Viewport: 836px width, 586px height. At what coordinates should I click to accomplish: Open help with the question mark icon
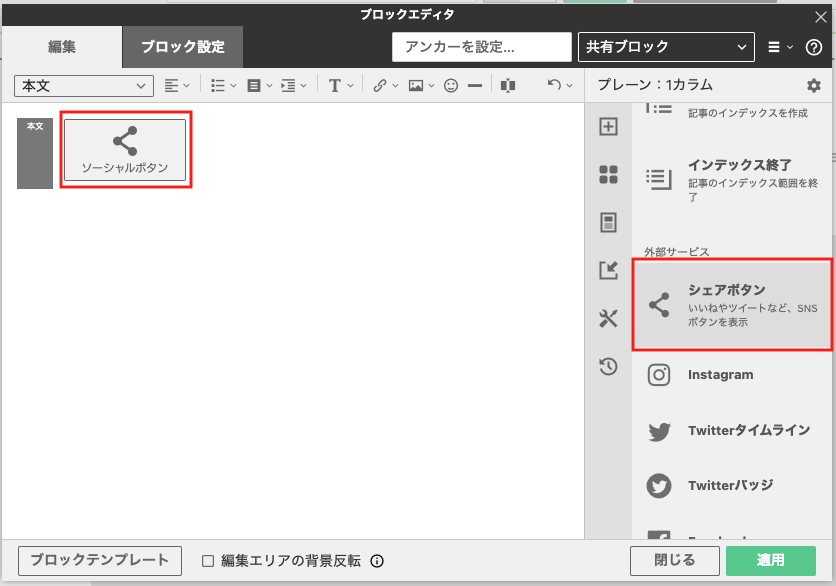(814, 47)
